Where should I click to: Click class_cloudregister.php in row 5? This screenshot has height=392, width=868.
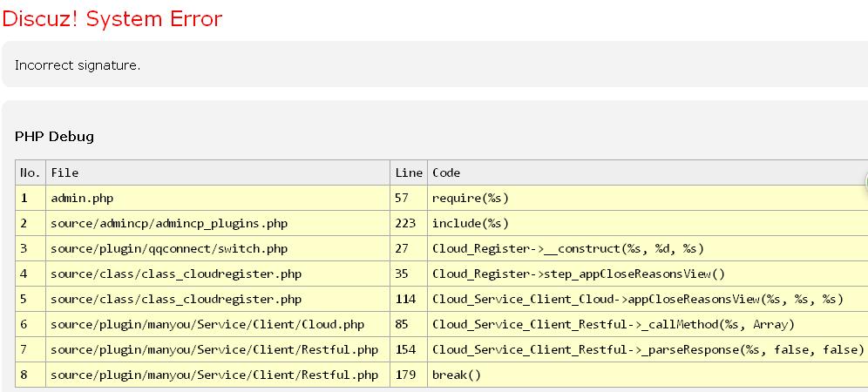pos(176,299)
